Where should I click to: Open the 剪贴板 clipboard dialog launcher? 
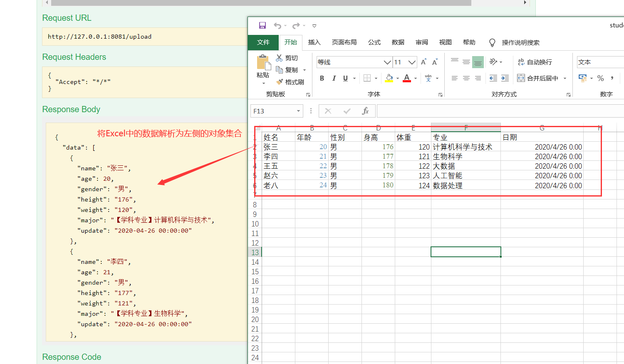tap(308, 95)
